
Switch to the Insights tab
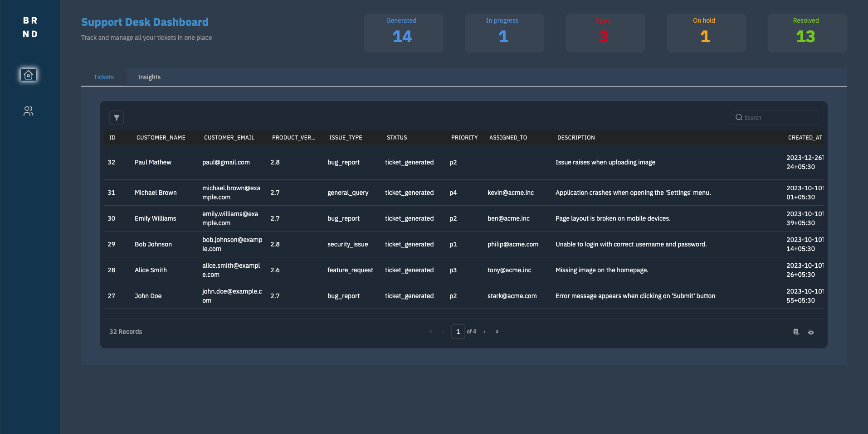pyautogui.click(x=149, y=77)
